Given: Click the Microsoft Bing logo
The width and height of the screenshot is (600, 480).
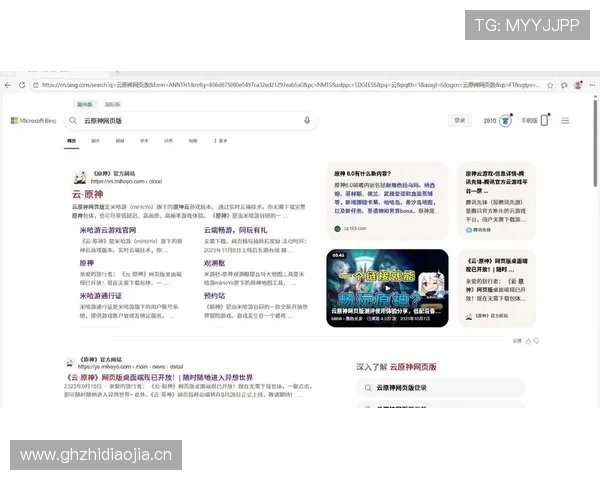Looking at the screenshot, I should click(x=33, y=121).
